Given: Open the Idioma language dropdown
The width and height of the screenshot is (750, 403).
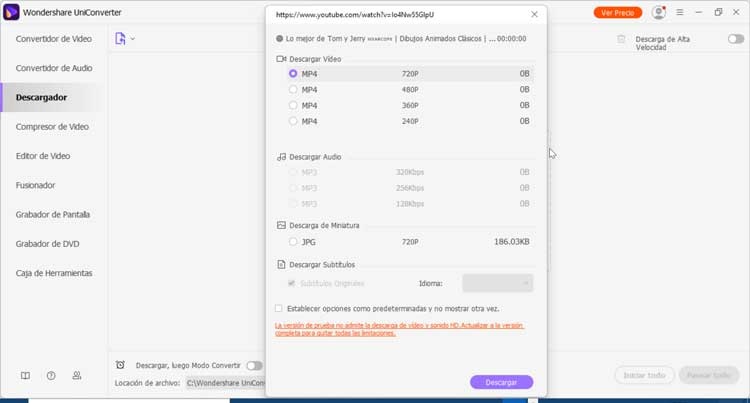Looking at the screenshot, I should 497,283.
